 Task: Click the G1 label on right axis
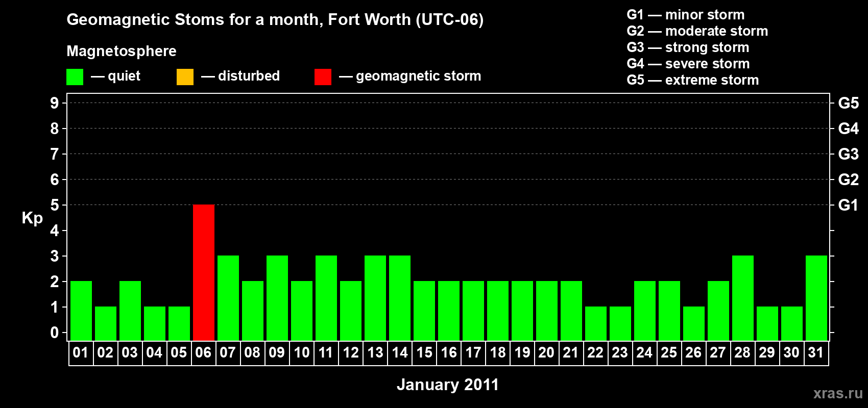click(x=849, y=205)
